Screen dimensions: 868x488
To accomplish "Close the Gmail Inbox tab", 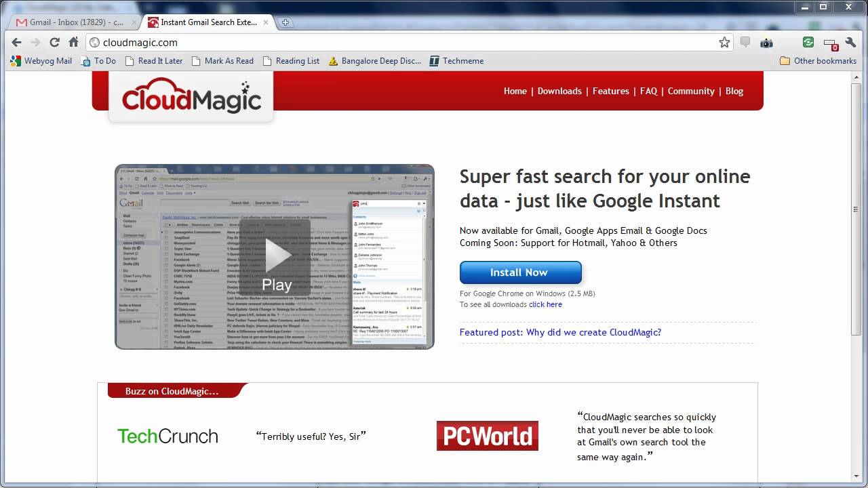I will click(x=134, y=22).
